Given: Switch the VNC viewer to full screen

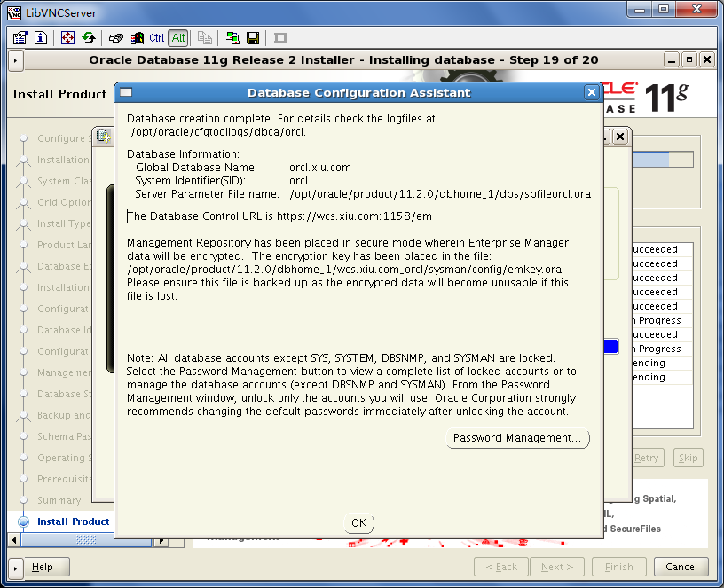Looking at the screenshot, I should pyautogui.click(x=67, y=38).
